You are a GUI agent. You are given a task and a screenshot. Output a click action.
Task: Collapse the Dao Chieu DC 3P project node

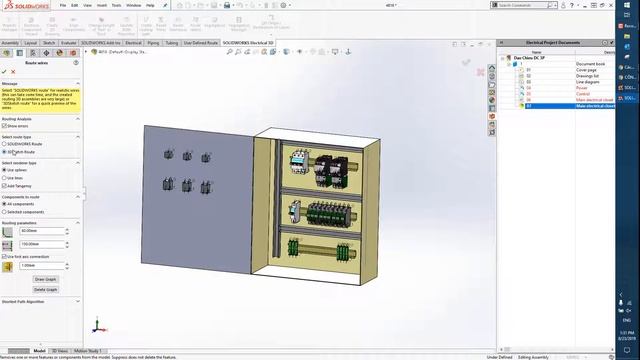pos(502,58)
